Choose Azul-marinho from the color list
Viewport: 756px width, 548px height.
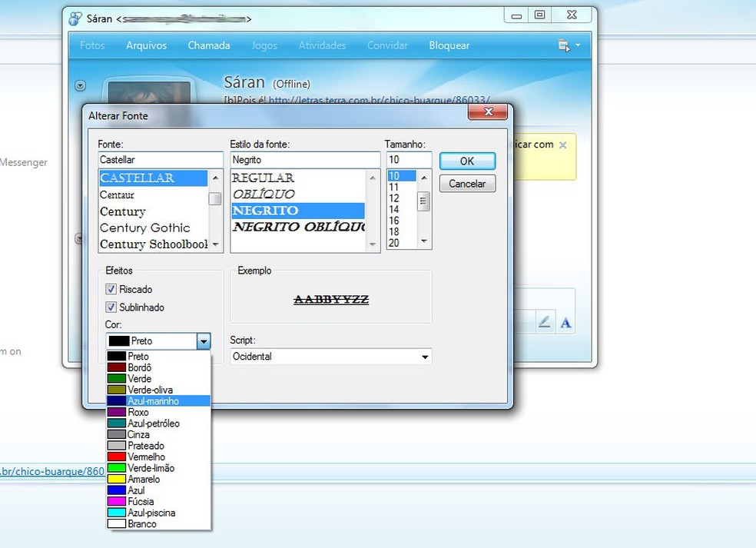click(154, 401)
